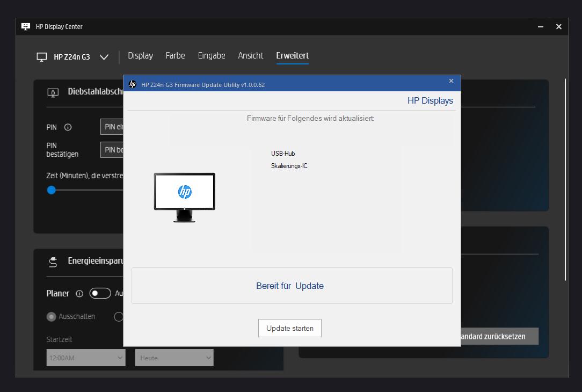
Task: Select the radio button right of Ausschalten
Action: (x=119, y=317)
